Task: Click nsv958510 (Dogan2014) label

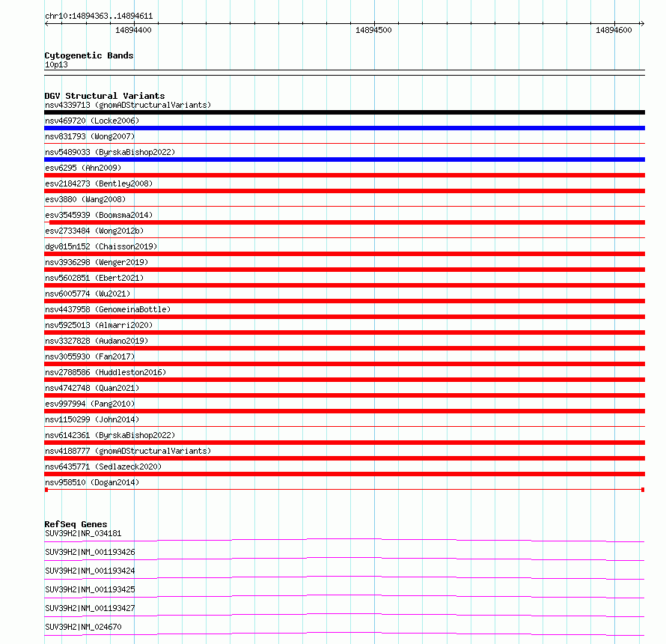Action: click(x=92, y=482)
